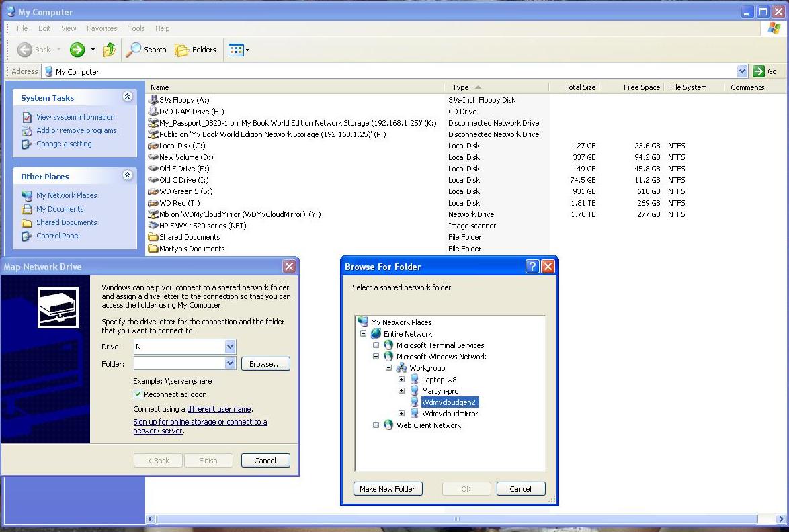Click the green Forward arrow icon
The image size is (789, 532).
click(77, 50)
